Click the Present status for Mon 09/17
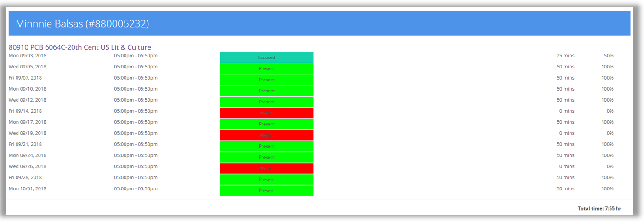Viewport: 644px width, 222px height. 267,124
